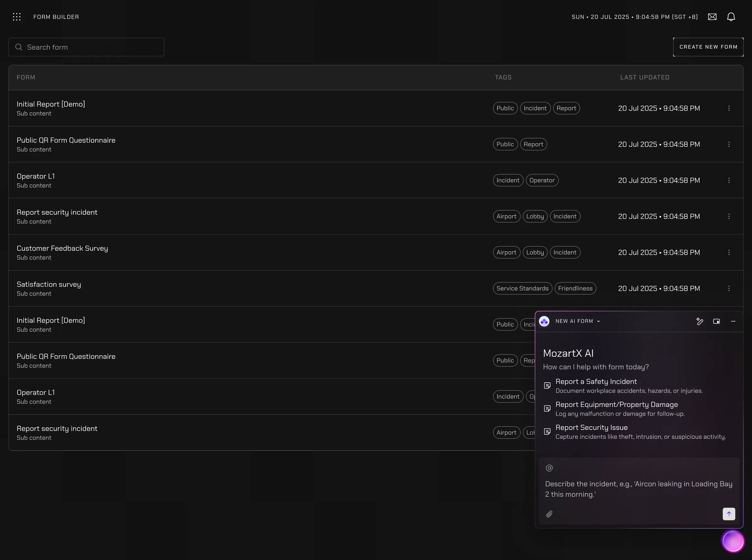Click the Friendliness tag

576,288
